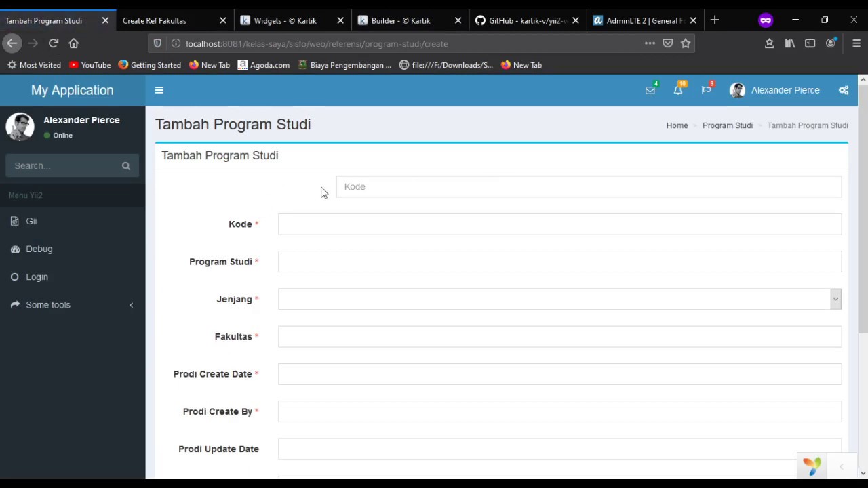Open a new browser tab
This screenshot has width=868, height=488.
pyautogui.click(x=715, y=20)
